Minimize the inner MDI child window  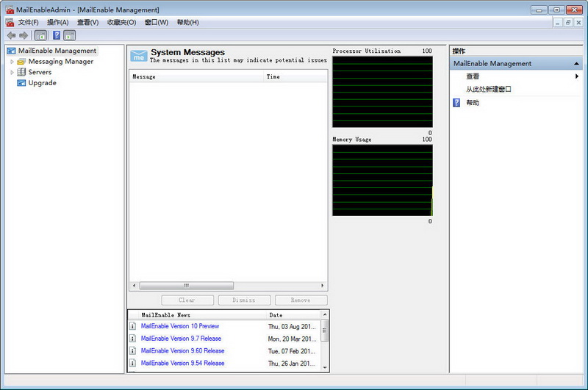(x=558, y=23)
